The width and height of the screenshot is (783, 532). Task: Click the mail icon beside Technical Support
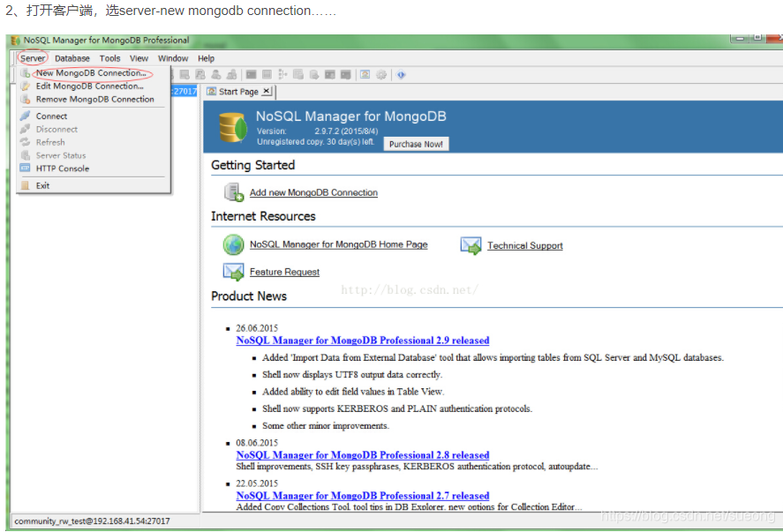click(x=471, y=245)
